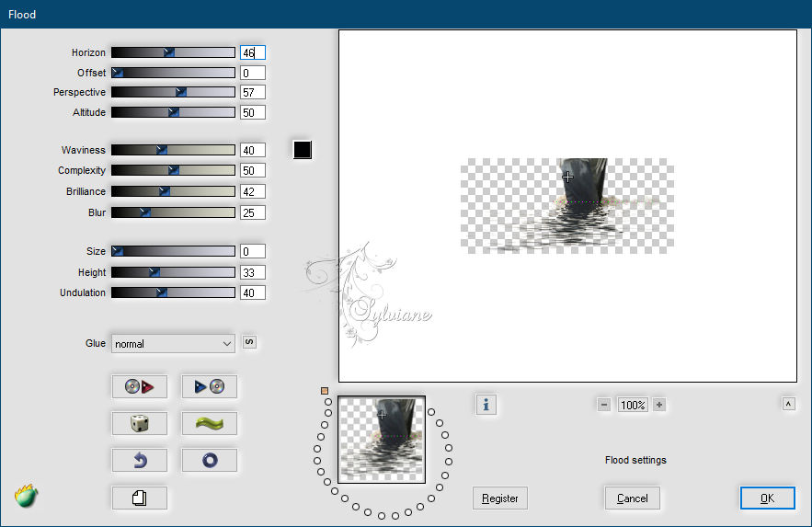Click the minus zoom-out button
812x527 pixels.
604,405
